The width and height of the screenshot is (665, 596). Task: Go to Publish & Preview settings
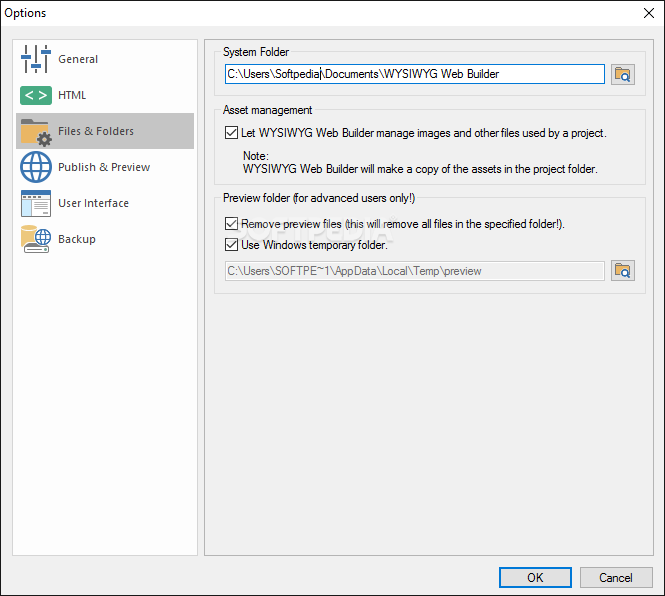coord(105,167)
